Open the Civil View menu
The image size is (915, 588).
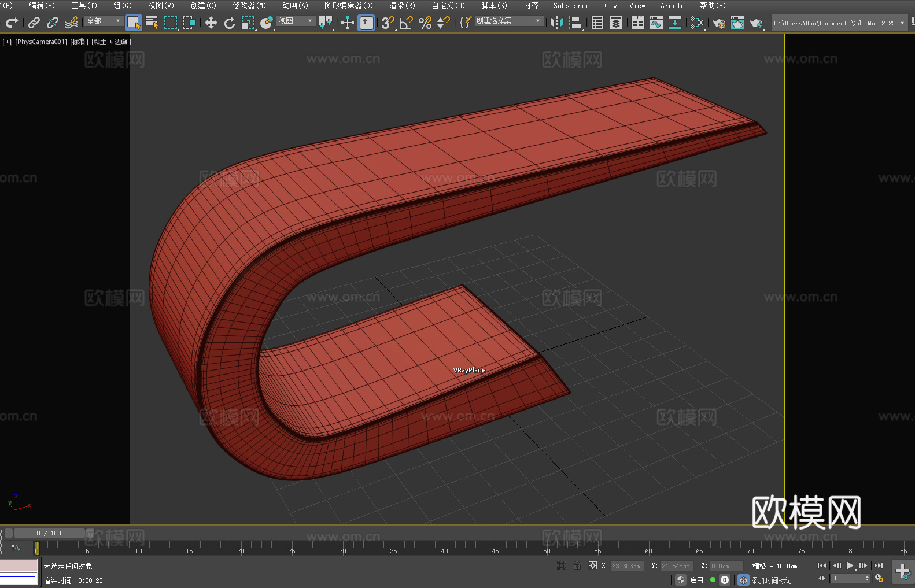625,5
